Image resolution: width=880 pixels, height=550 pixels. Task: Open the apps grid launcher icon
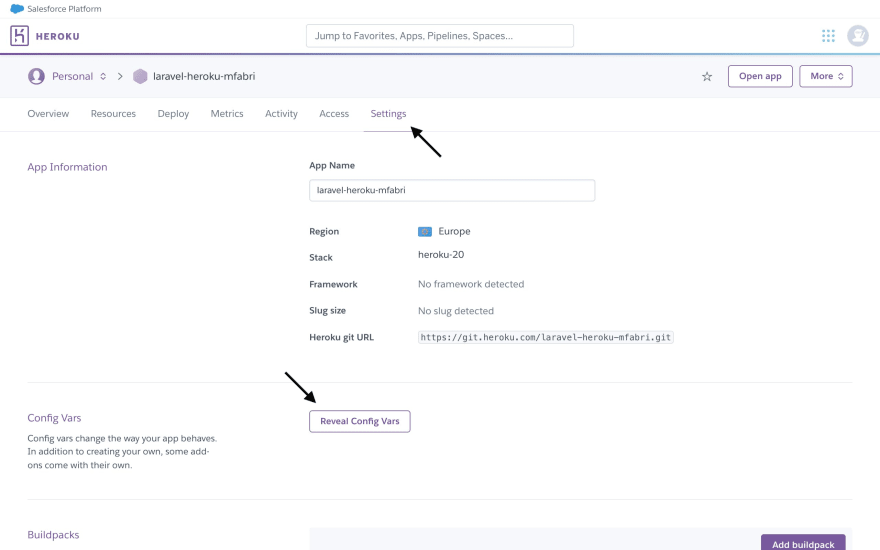828,36
